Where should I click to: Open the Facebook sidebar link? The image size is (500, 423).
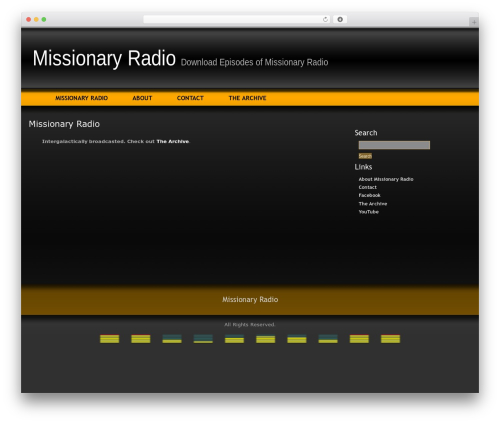[369, 195]
